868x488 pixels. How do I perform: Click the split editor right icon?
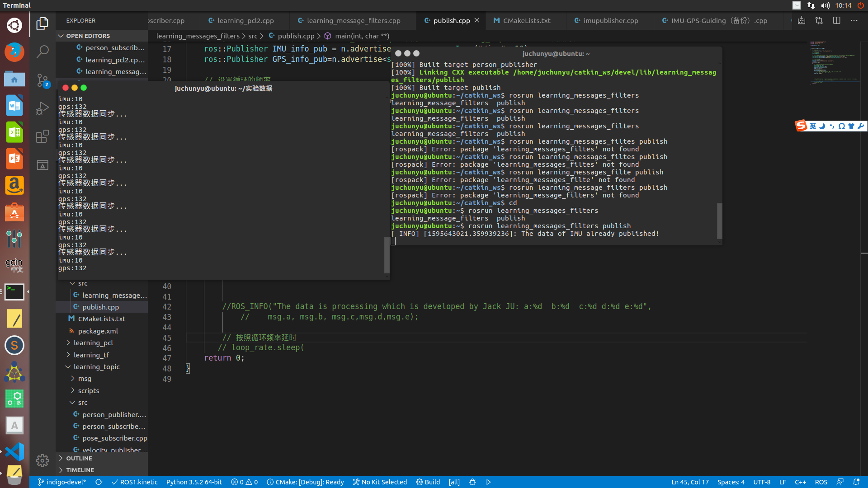tap(836, 21)
